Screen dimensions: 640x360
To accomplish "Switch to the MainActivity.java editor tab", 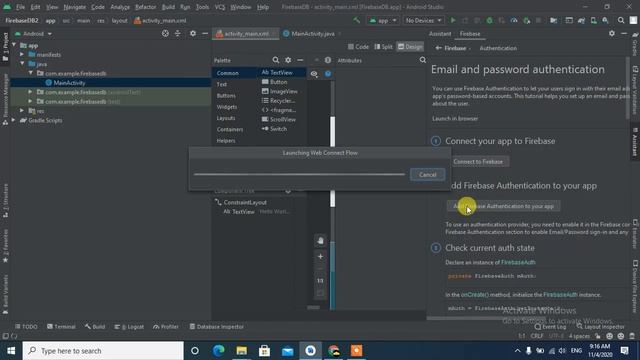I will [313, 33].
